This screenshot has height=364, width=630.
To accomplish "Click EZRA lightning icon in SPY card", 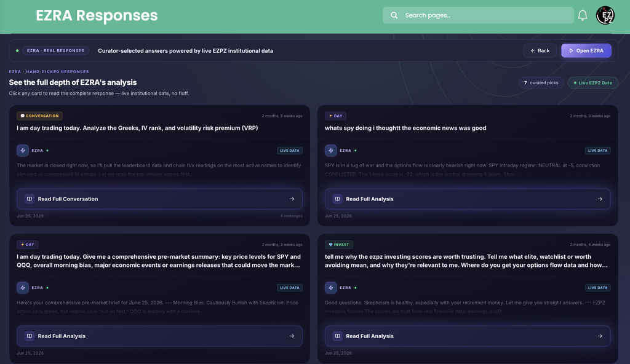I will (330, 151).
